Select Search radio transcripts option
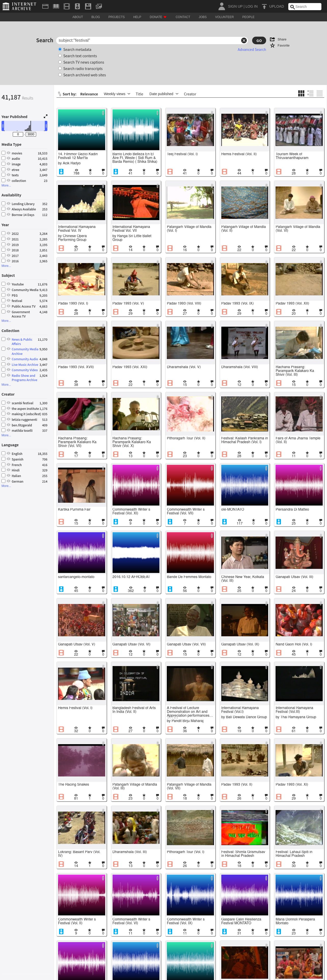 pyautogui.click(x=60, y=68)
